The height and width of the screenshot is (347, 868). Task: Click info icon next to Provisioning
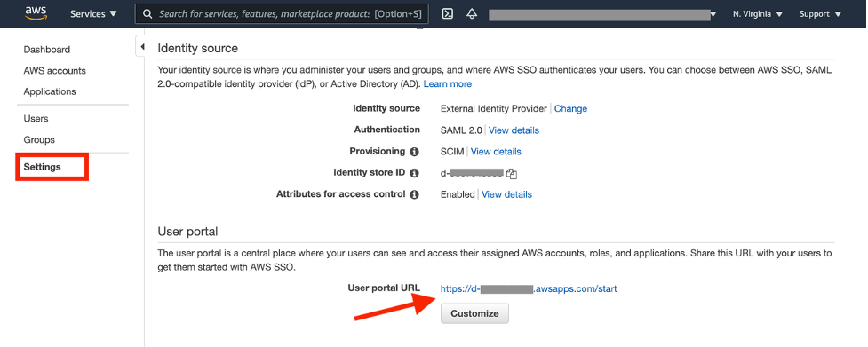click(414, 152)
